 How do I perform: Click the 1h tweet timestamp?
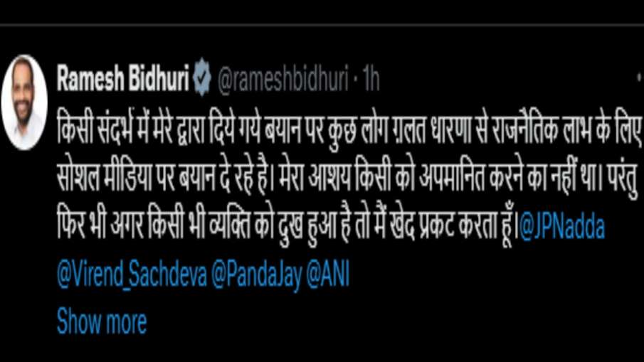(x=371, y=79)
